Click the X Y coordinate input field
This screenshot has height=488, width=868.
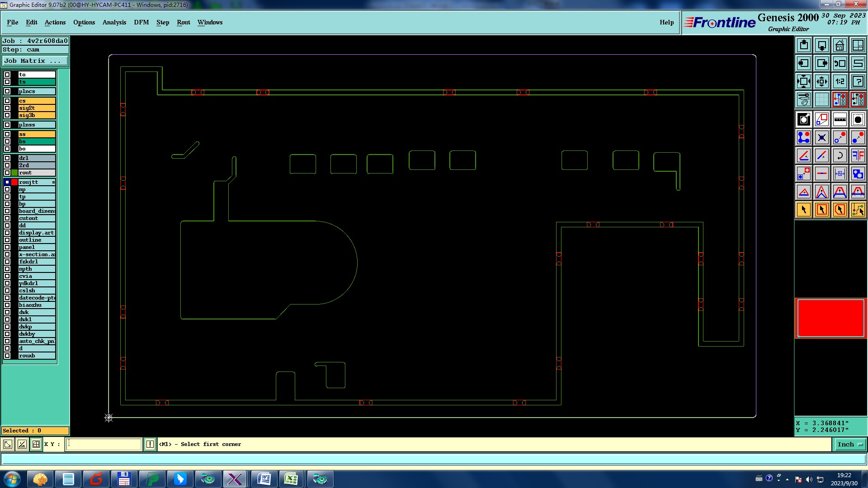(x=104, y=445)
